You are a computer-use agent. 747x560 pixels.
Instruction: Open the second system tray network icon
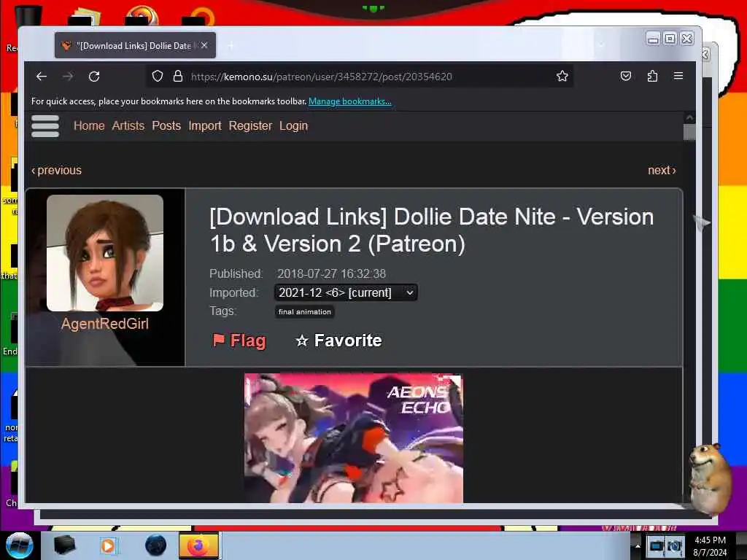point(675,546)
